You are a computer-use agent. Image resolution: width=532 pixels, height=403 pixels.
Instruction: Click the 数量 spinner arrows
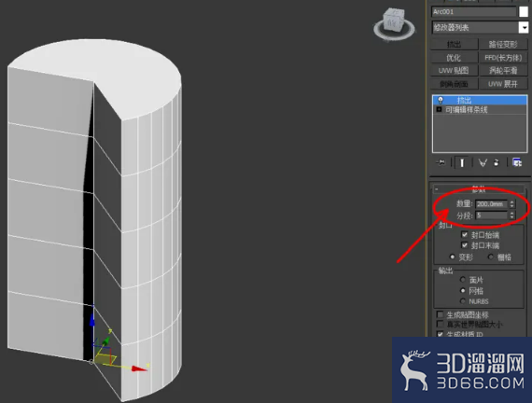pos(512,204)
